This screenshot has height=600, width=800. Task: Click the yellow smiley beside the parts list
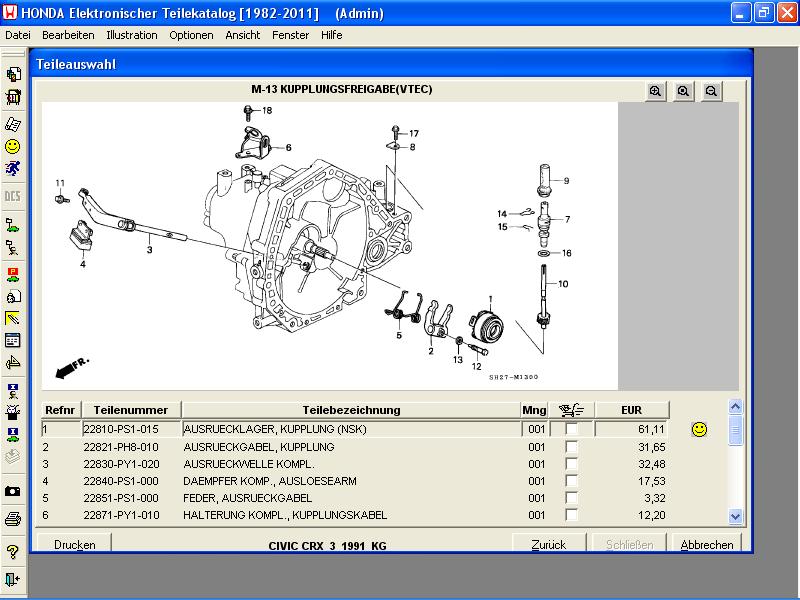point(699,429)
